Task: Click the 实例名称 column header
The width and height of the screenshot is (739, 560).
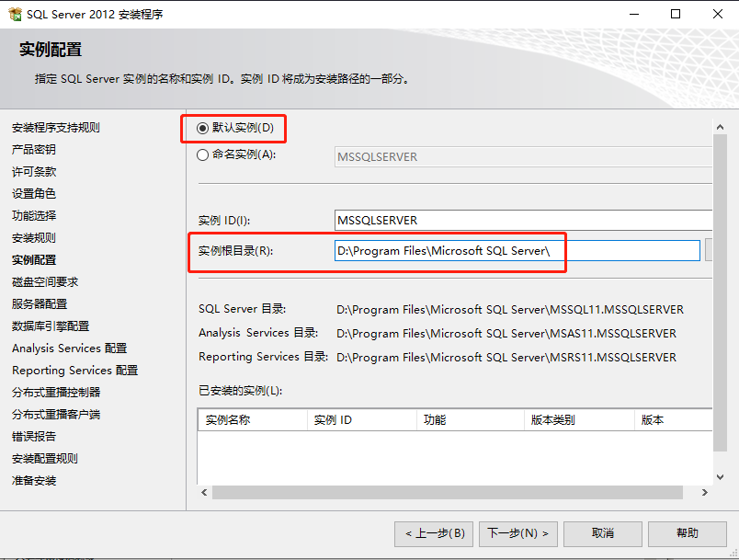Action: [253, 420]
